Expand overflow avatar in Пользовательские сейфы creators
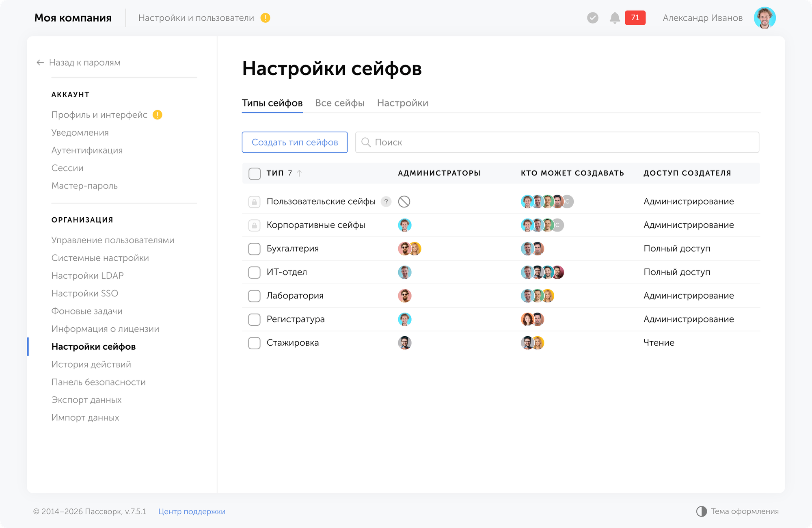 [568, 201]
